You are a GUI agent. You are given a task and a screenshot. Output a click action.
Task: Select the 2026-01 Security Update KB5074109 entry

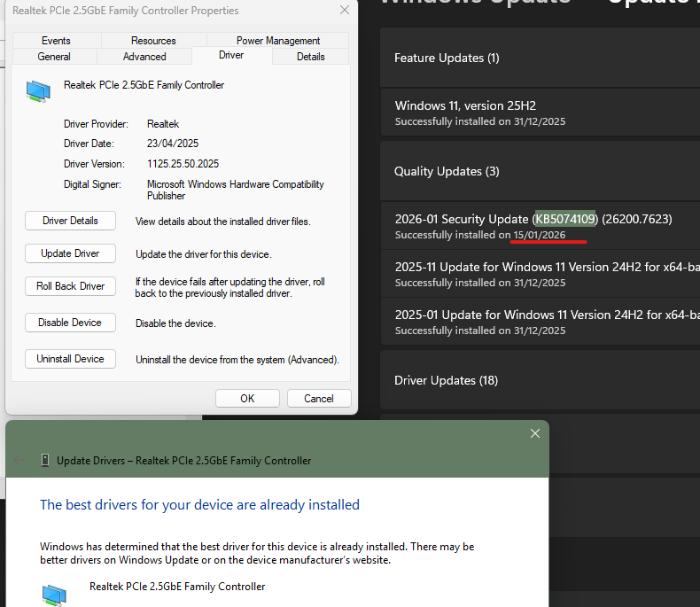[x=540, y=226]
